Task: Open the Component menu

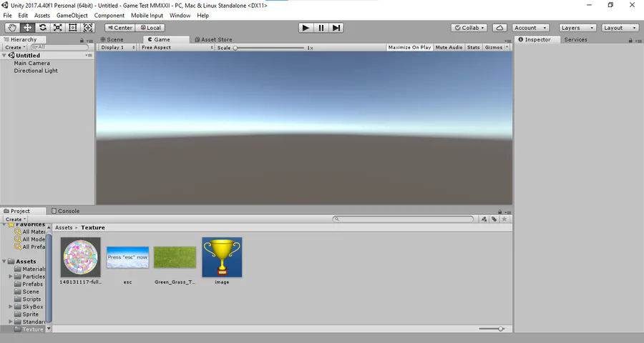Action: point(109,15)
